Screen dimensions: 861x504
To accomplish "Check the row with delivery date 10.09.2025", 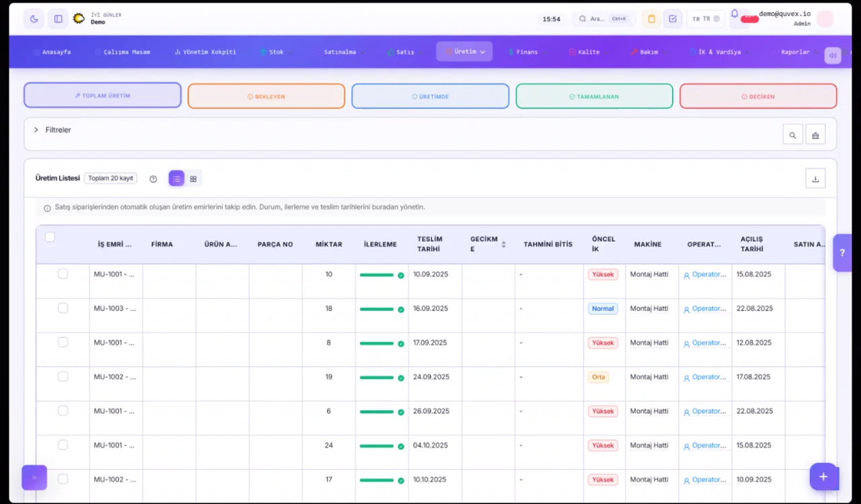I will 63,274.
